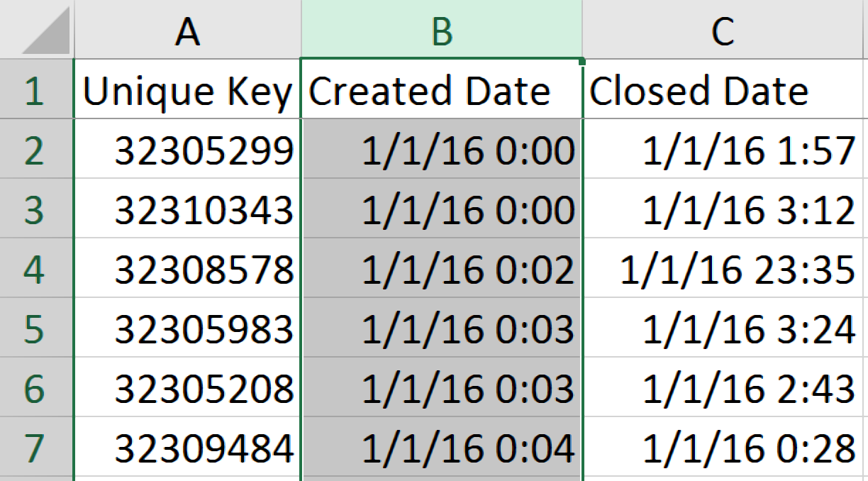The width and height of the screenshot is (868, 481).
Task: Select row 4 header
Action: [x=36, y=268]
